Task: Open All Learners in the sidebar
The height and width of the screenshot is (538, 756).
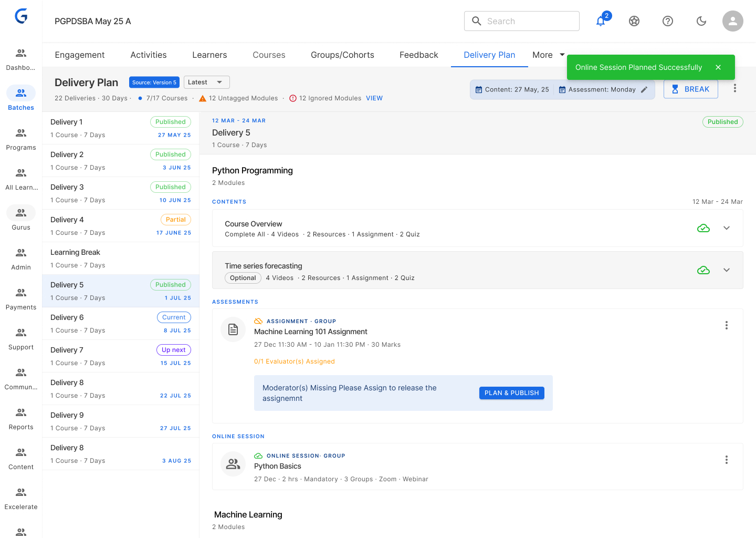Action: pyautogui.click(x=21, y=179)
